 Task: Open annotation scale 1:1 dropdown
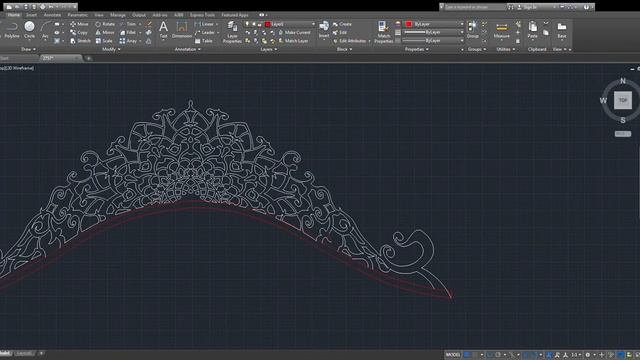(576, 355)
